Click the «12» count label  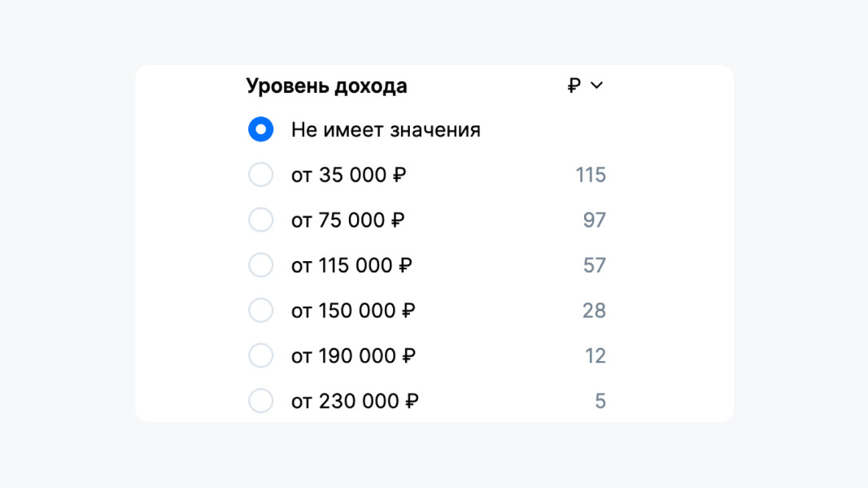coord(596,355)
